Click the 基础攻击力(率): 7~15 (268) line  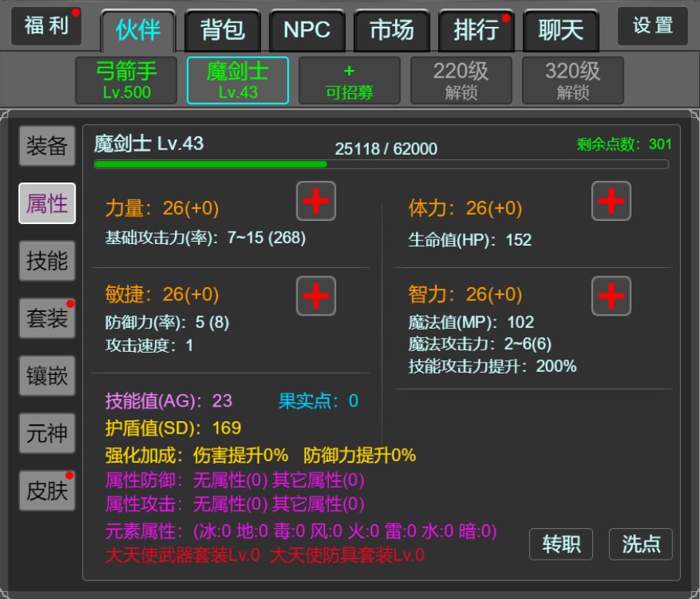pos(206,238)
